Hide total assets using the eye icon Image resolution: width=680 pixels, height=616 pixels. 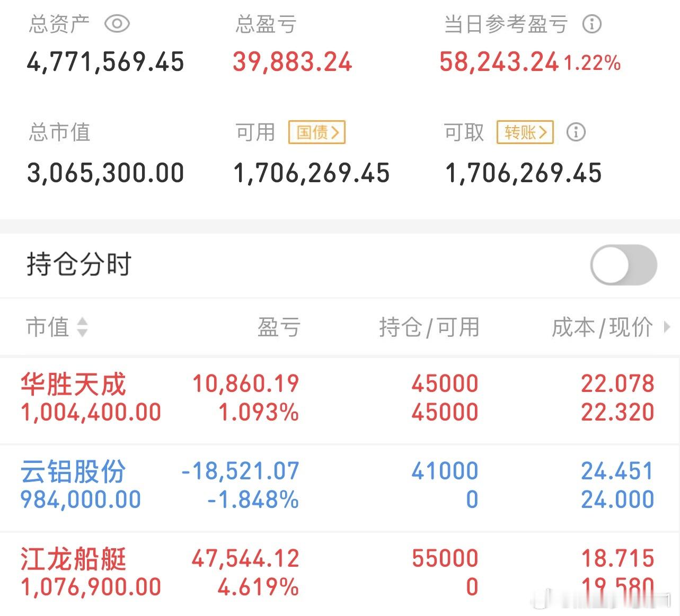pos(117,23)
